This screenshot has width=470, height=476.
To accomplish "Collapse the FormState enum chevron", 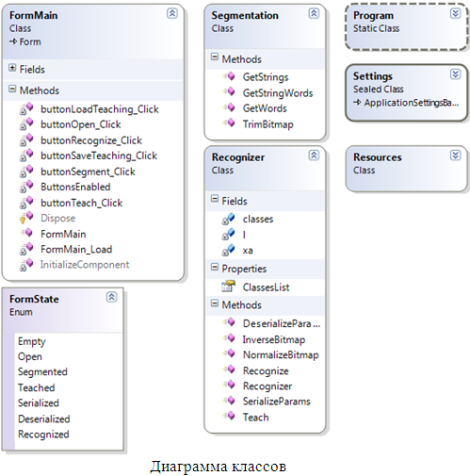I will coord(111,297).
